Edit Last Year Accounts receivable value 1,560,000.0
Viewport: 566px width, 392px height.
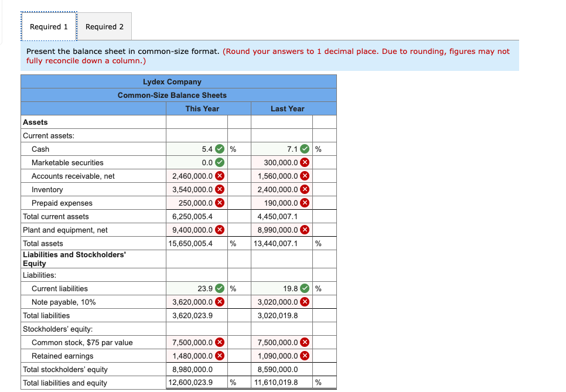[282, 176]
